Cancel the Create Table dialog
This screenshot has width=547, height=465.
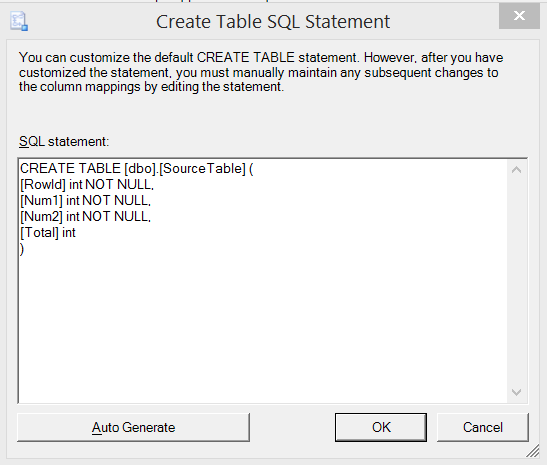click(482, 427)
